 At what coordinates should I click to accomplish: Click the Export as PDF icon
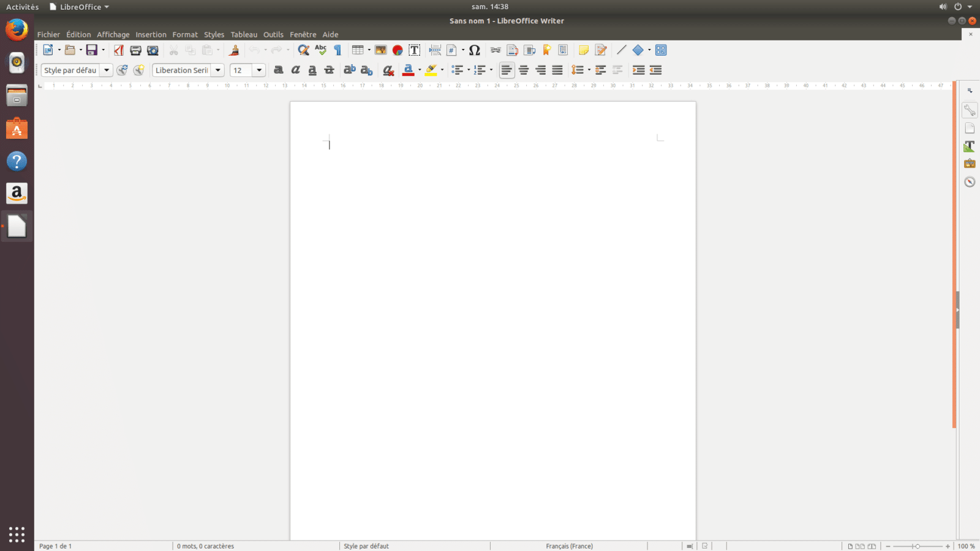point(119,50)
